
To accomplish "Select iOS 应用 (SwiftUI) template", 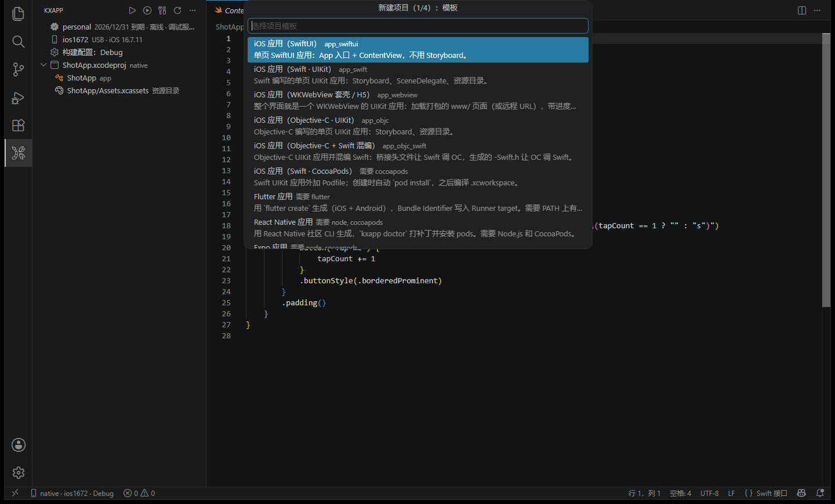I will 418,50.
